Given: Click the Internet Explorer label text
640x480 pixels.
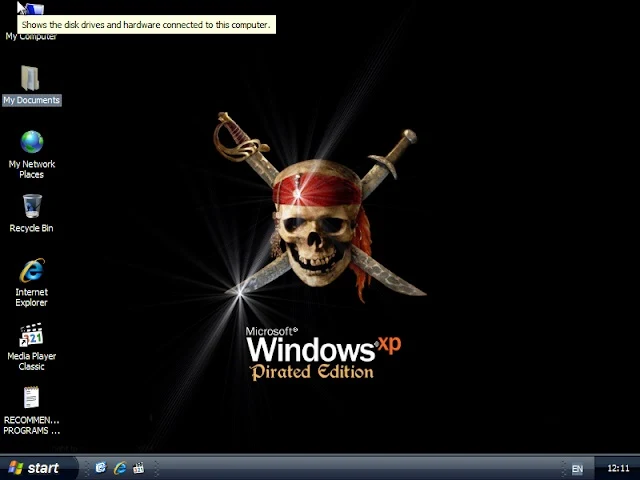Looking at the screenshot, I should point(31,297).
